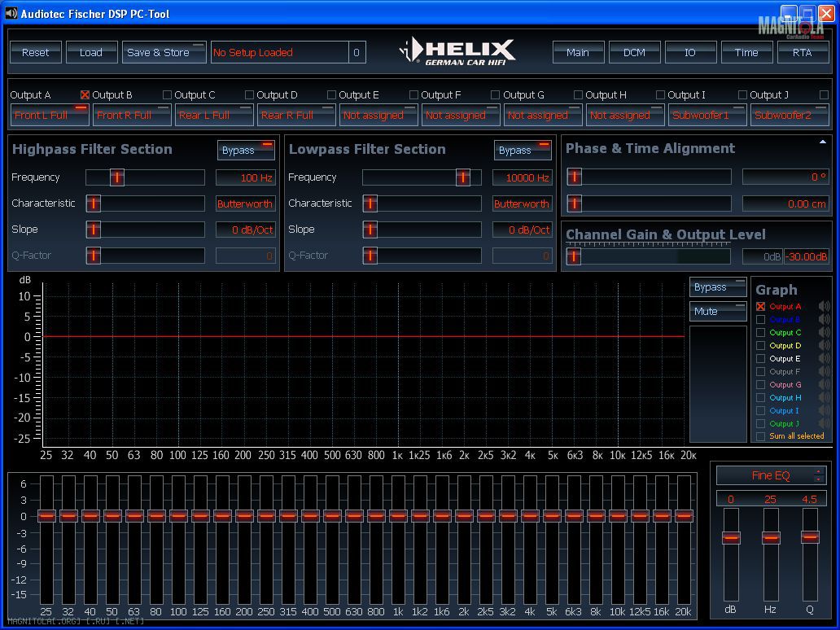840x630 pixels.
Task: Click the highpass Butterworth characteristic field
Action: point(246,203)
